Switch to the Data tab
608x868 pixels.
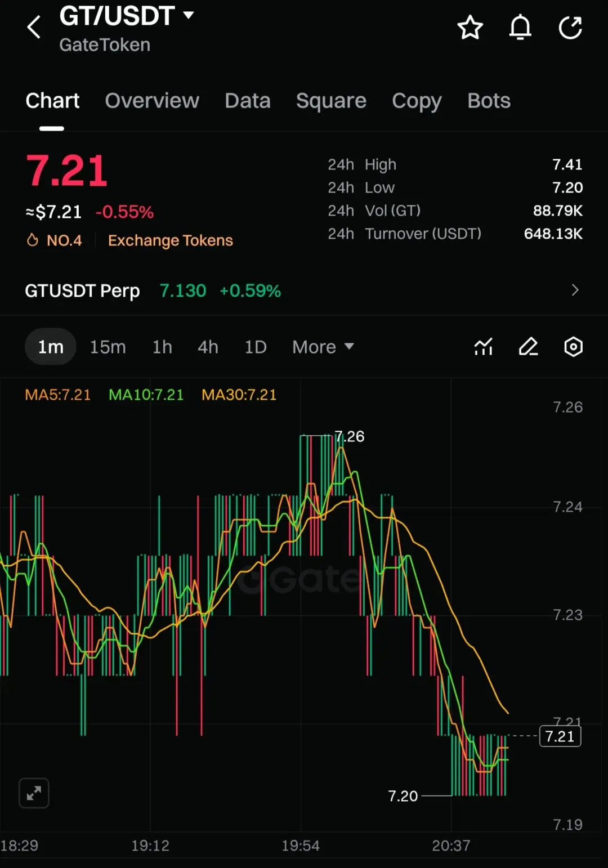[248, 101]
